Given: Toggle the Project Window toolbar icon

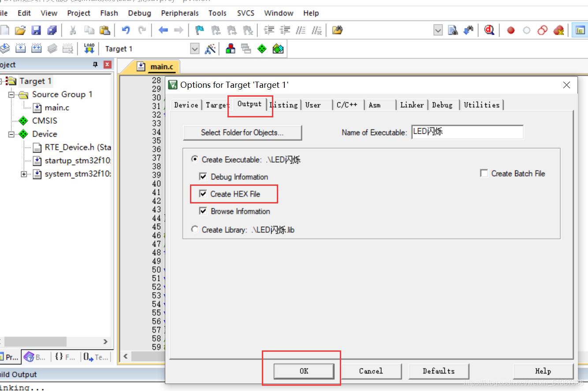Looking at the screenshot, I should (580, 30).
